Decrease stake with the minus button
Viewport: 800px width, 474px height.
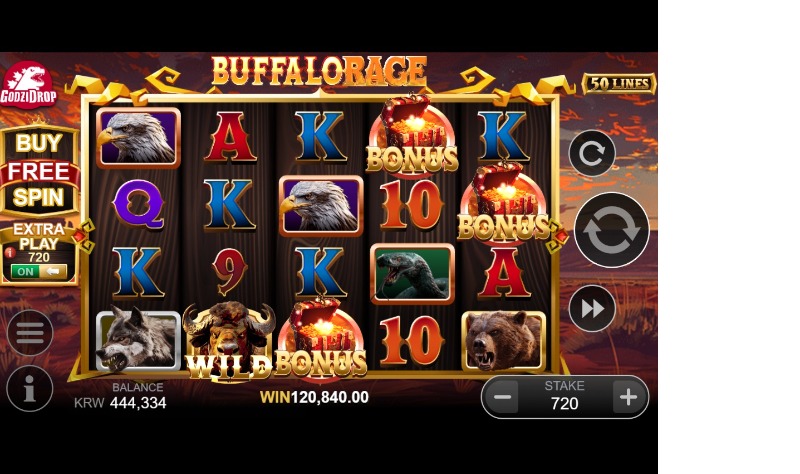click(x=503, y=397)
